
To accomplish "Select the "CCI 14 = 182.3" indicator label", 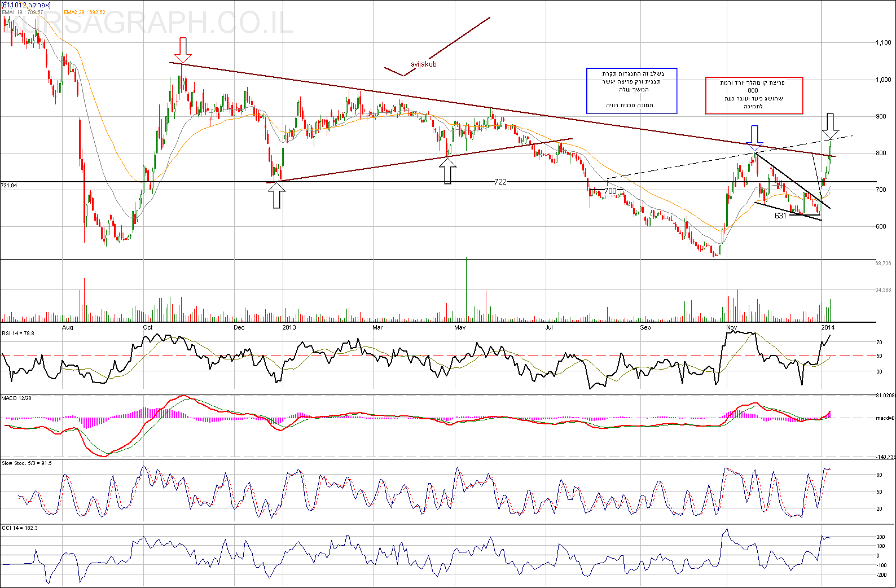I will [x=20, y=528].
